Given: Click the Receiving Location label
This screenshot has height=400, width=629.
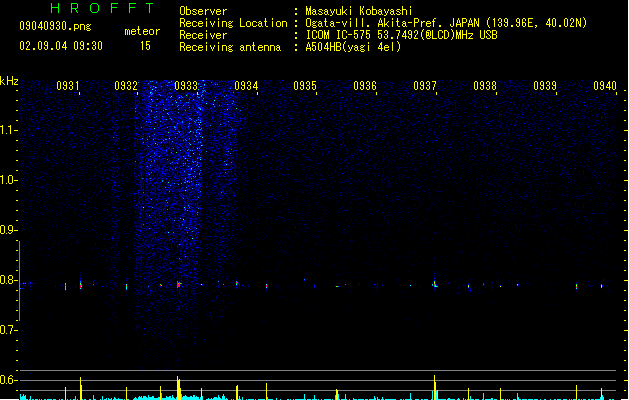Looking at the screenshot, I should (233, 23).
